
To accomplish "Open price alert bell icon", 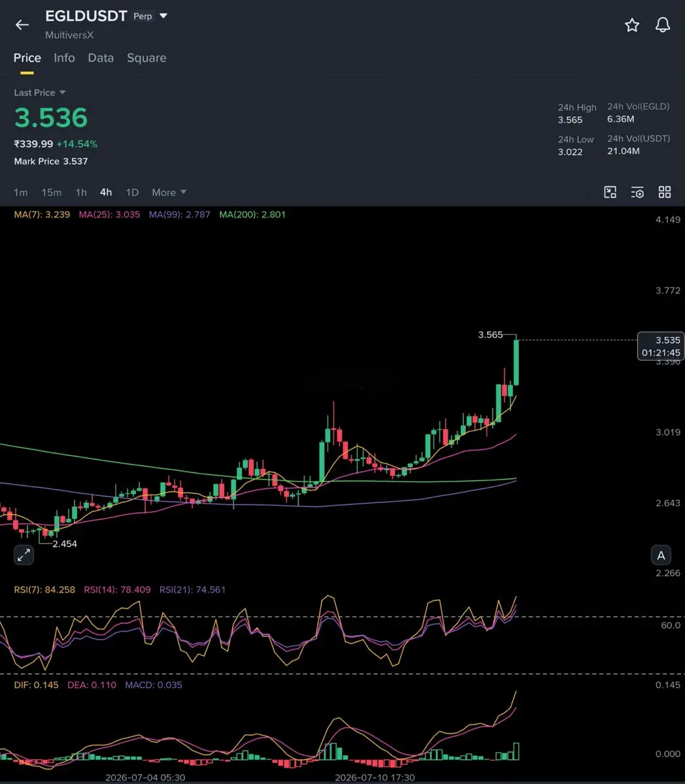I will (x=663, y=25).
